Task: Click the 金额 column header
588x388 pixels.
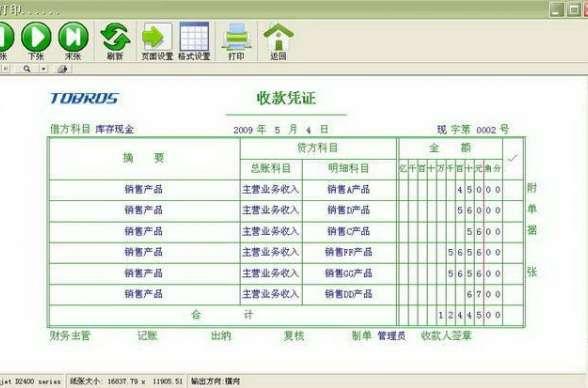Action: click(450, 148)
